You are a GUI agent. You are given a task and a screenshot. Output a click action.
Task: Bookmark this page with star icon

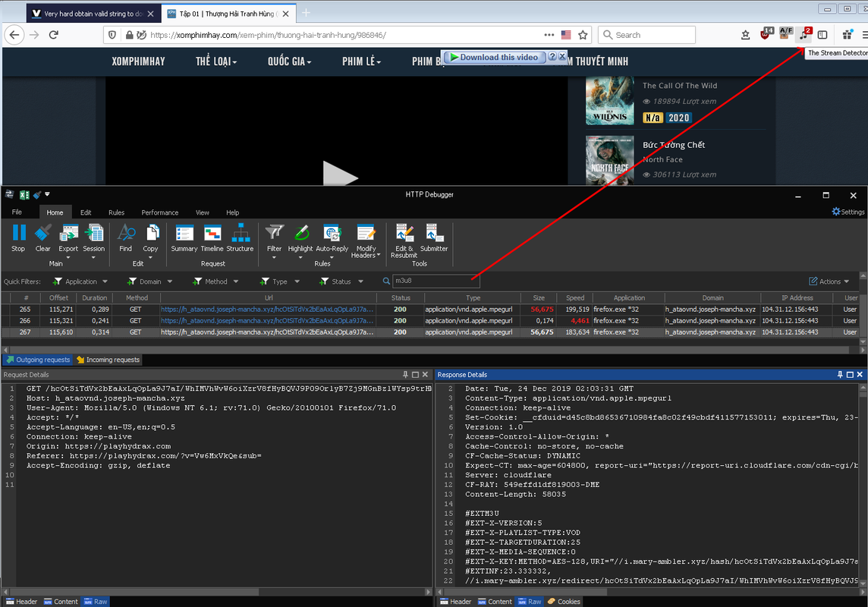(583, 35)
